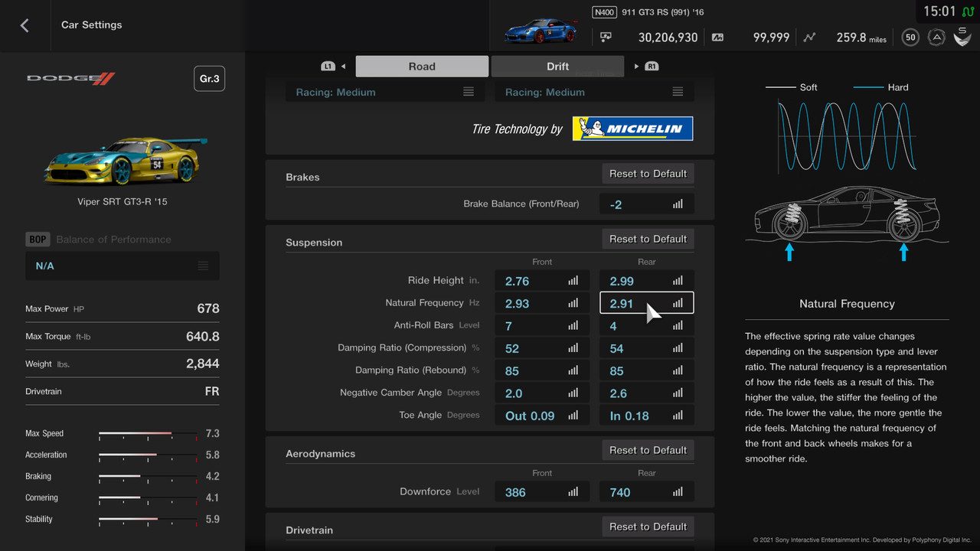Click the blue 911 GT3 RS car thumbnail

(541, 32)
